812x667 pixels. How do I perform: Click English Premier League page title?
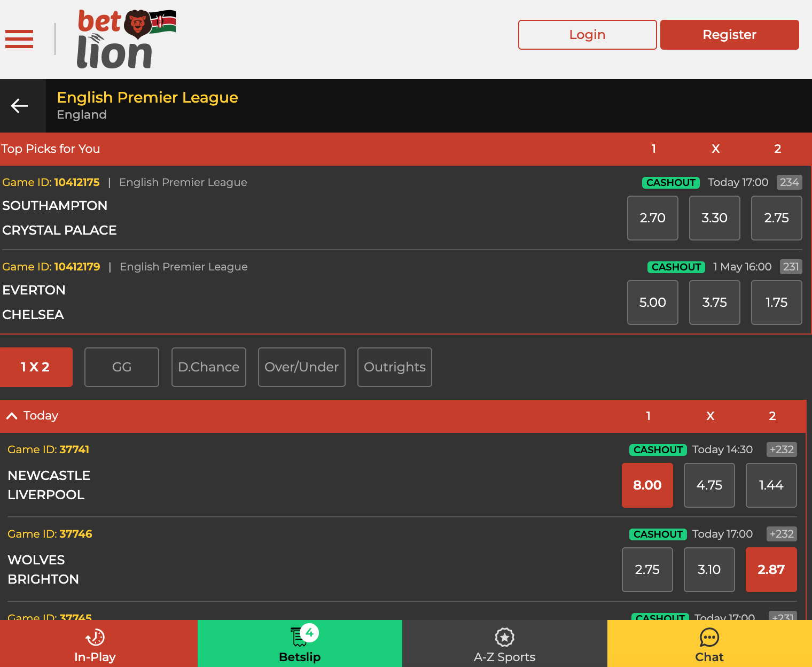point(147,97)
